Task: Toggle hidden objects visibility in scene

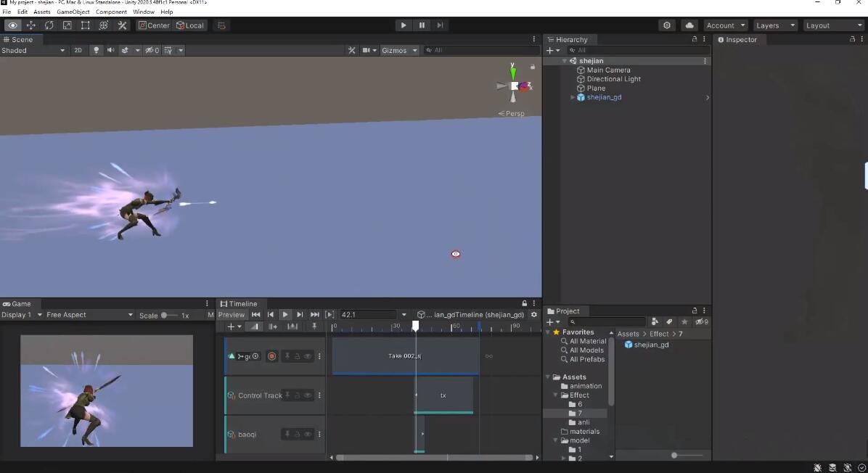Action: (152, 50)
